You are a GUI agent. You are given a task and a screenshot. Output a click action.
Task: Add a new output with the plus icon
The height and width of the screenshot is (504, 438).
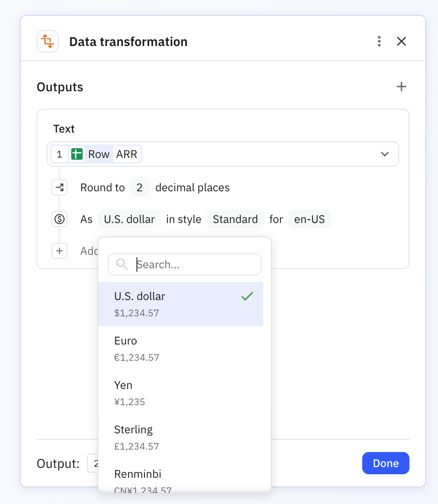coord(401,87)
